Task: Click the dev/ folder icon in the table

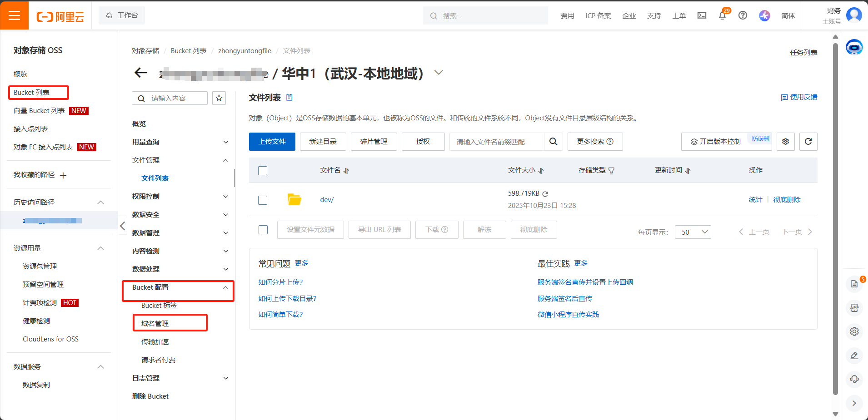Action: coord(294,199)
